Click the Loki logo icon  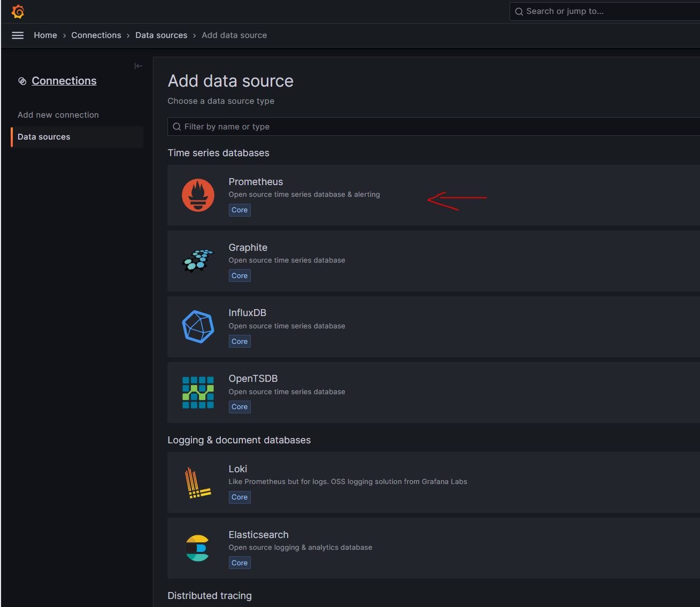click(x=197, y=482)
